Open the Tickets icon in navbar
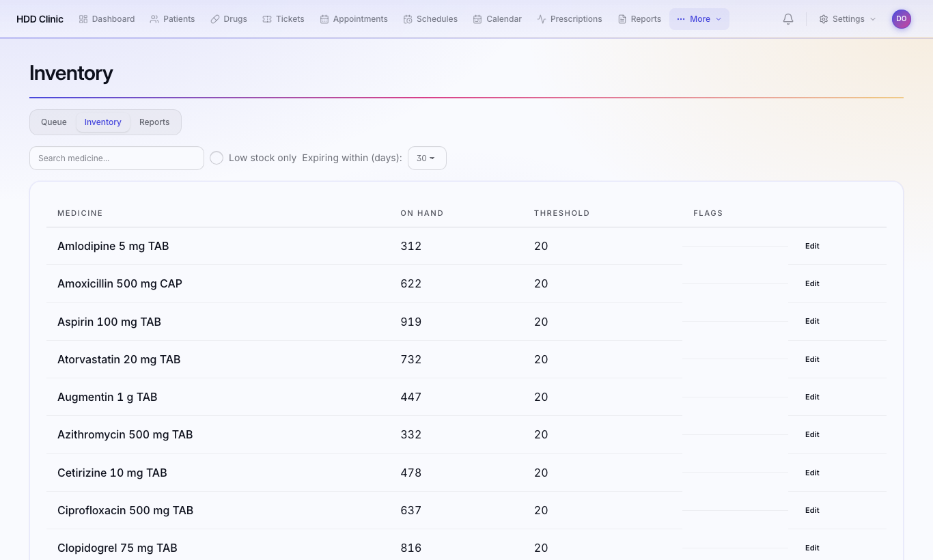Viewport: 933px width, 560px height. [267, 19]
